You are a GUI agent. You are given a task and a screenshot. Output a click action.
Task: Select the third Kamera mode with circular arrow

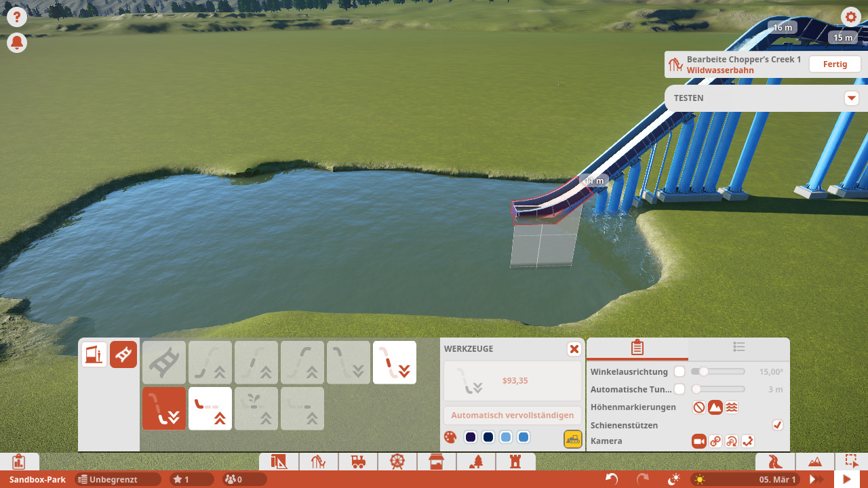732,441
